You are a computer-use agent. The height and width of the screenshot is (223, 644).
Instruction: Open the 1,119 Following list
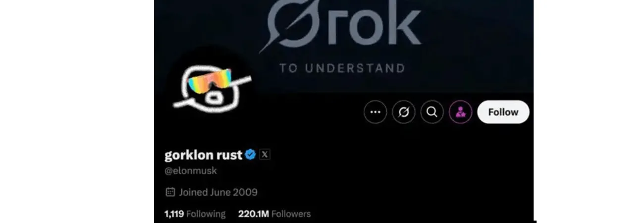coord(195,214)
